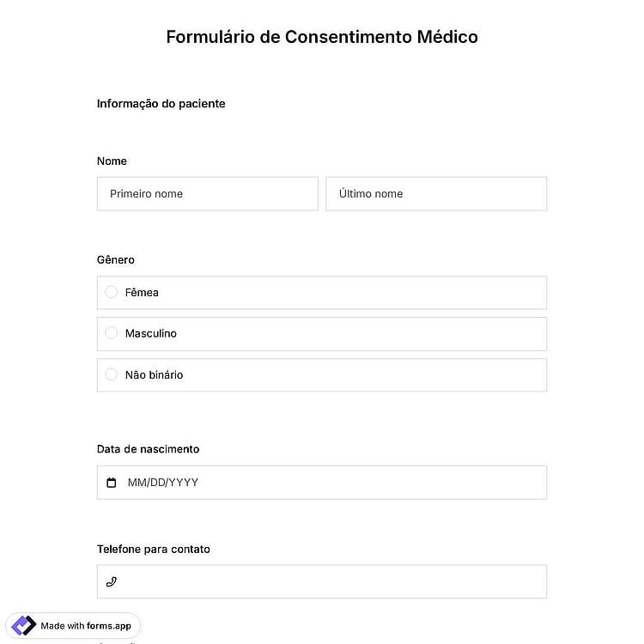Focus the Primeiro nome field
This screenshot has height=644, width=644.
point(208,194)
